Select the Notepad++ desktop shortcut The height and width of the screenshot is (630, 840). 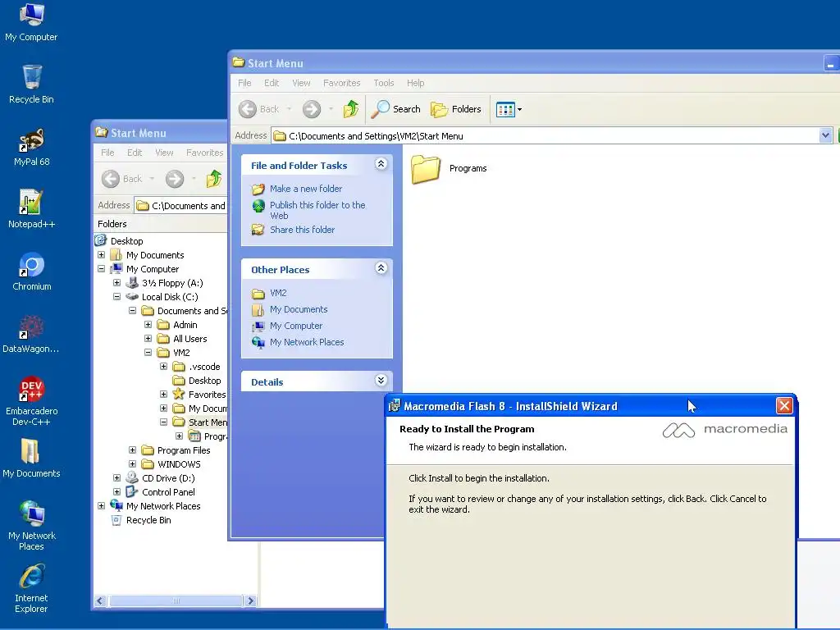click(31, 209)
